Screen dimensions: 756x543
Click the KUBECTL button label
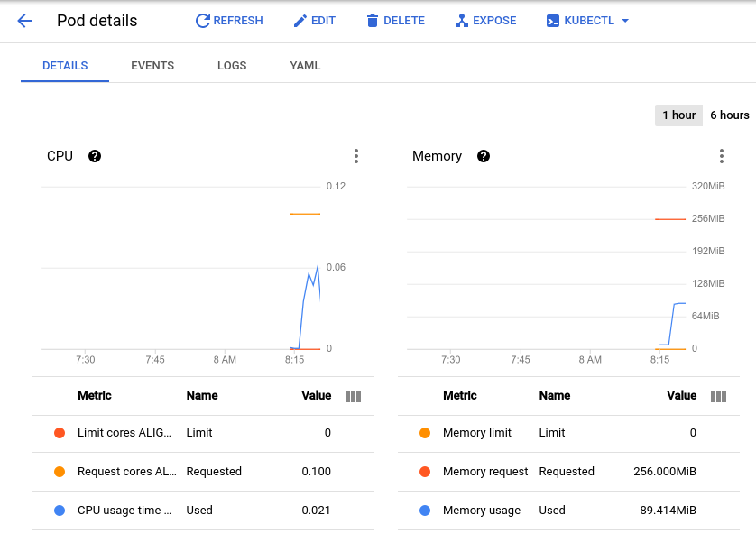click(x=589, y=21)
